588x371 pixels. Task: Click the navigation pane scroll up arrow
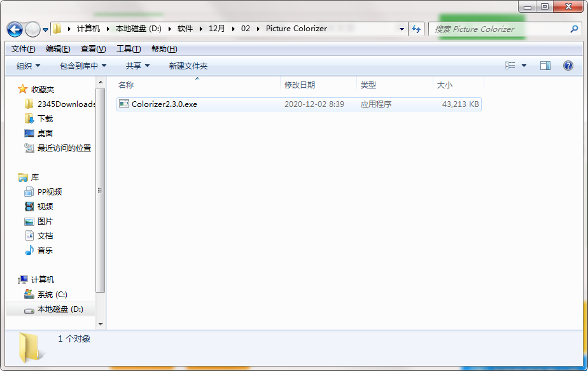click(101, 82)
